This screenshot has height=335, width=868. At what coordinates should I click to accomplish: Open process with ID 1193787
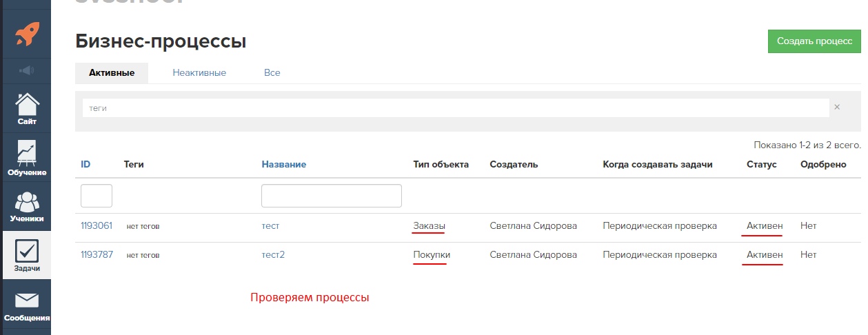click(96, 254)
